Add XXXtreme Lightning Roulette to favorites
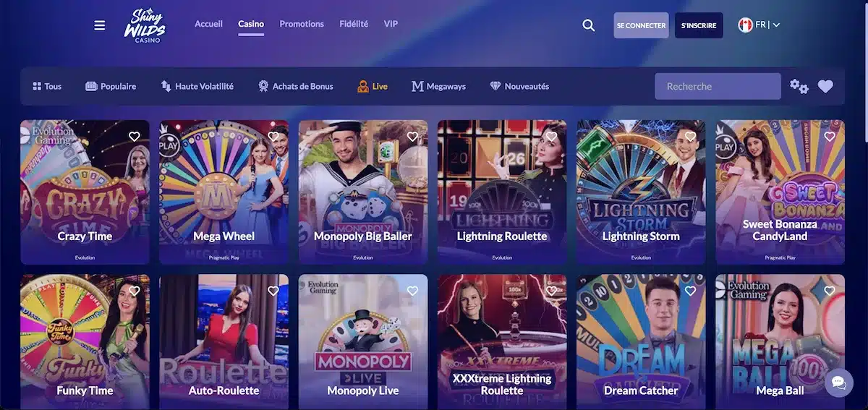Viewport: 868px width, 410px height. click(x=551, y=291)
